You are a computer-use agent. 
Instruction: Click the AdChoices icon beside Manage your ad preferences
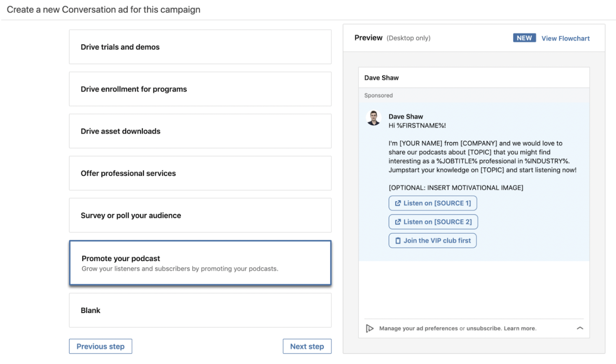[370, 328]
